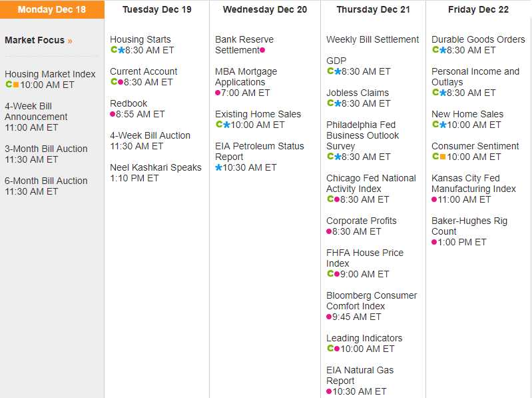
Task: Click the Neel Kashkari Speaks link
Action: [155, 167]
